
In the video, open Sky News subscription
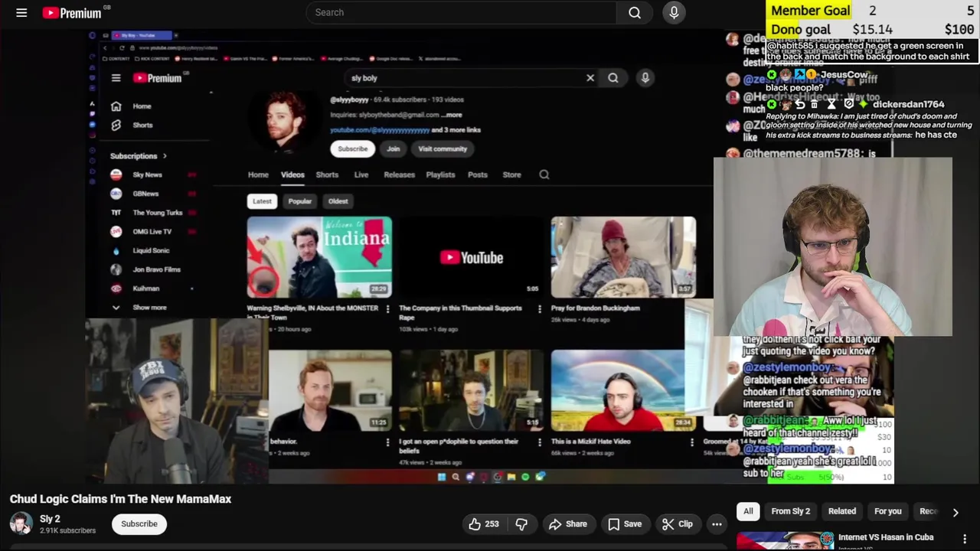pos(149,175)
